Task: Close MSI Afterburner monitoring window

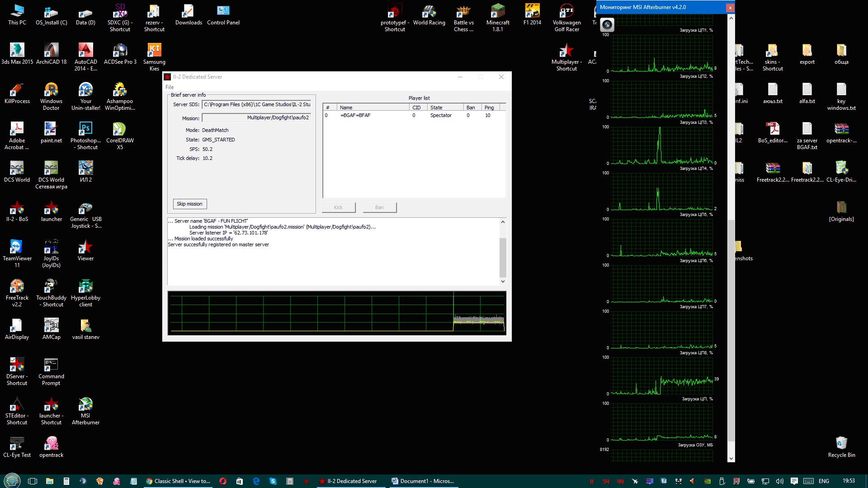Action: click(x=730, y=7)
